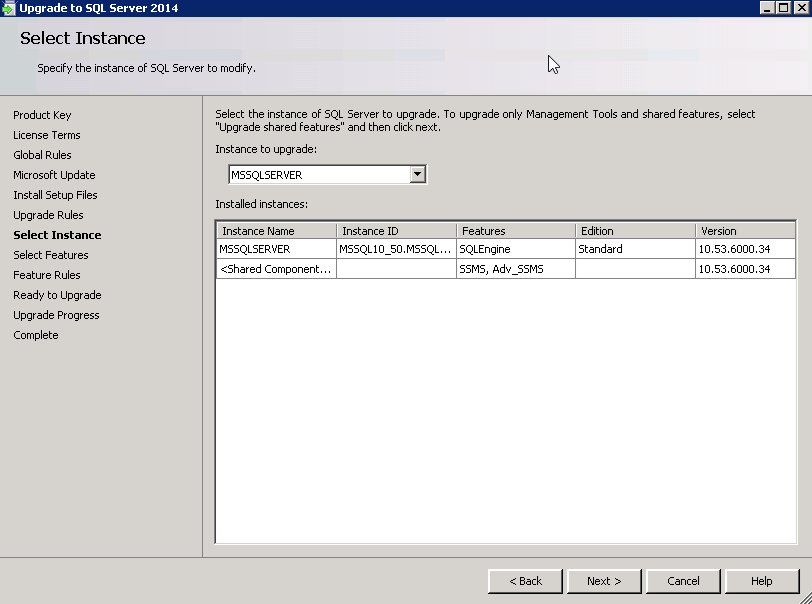Select the Install Setup Files step
The width and height of the screenshot is (812, 604).
tap(55, 195)
